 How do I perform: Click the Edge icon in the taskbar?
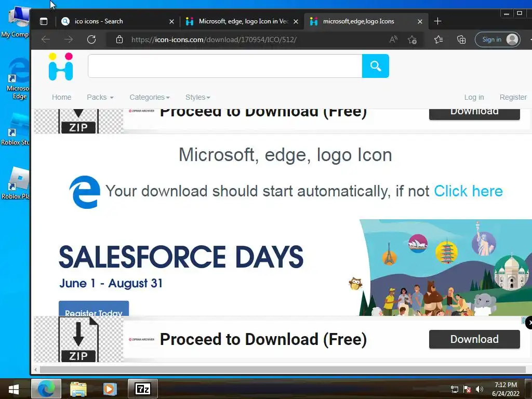point(46,389)
